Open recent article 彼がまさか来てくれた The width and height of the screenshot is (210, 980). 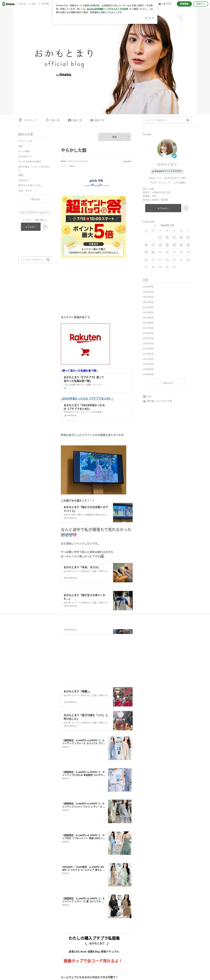(x=31, y=186)
